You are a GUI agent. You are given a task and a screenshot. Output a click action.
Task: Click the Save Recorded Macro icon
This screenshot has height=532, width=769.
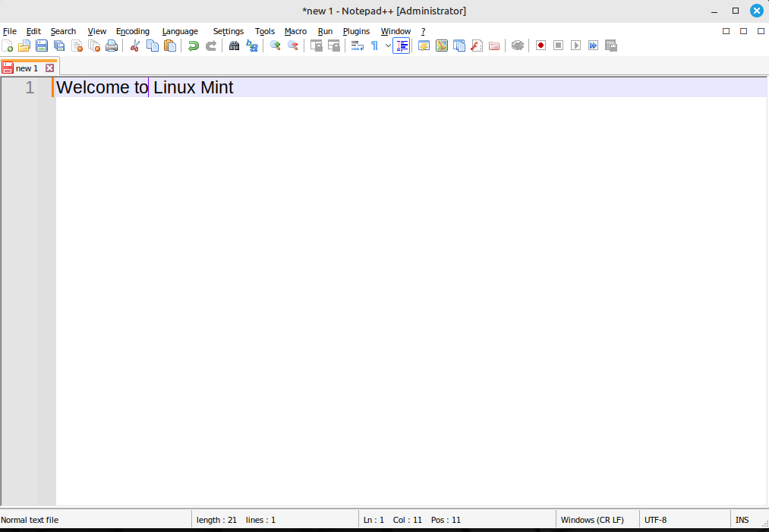click(x=611, y=46)
